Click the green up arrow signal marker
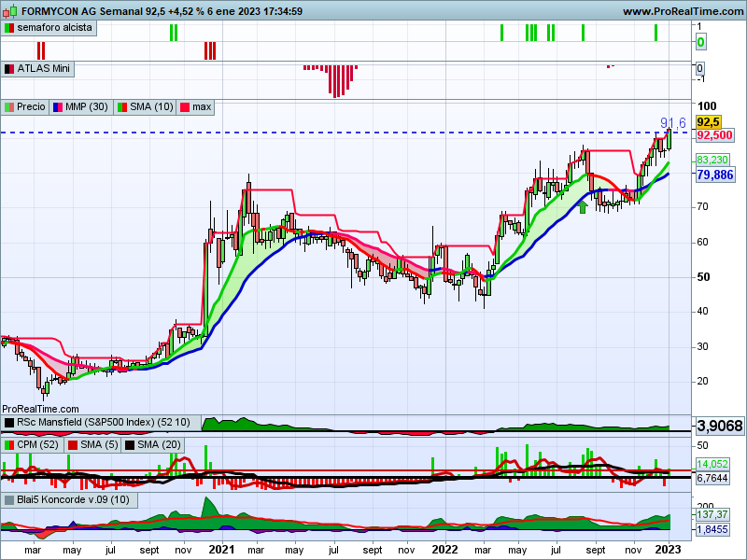747x560 pixels. coord(583,206)
